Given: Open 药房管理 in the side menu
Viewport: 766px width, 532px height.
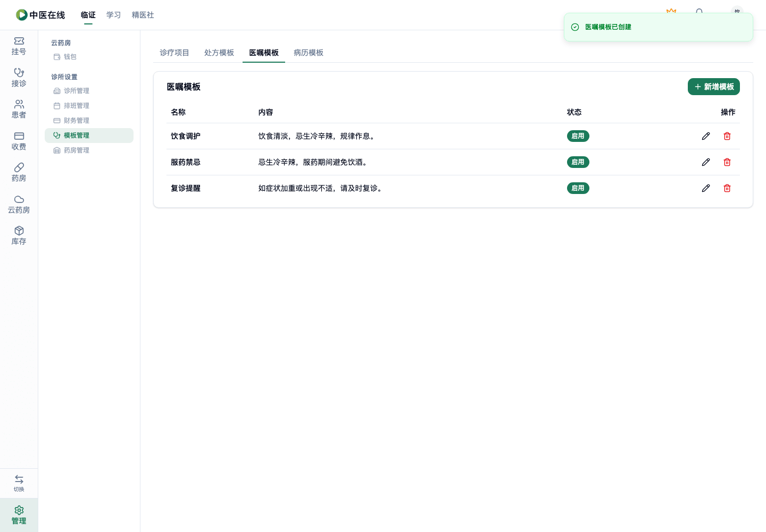Looking at the screenshot, I should click(x=89, y=150).
